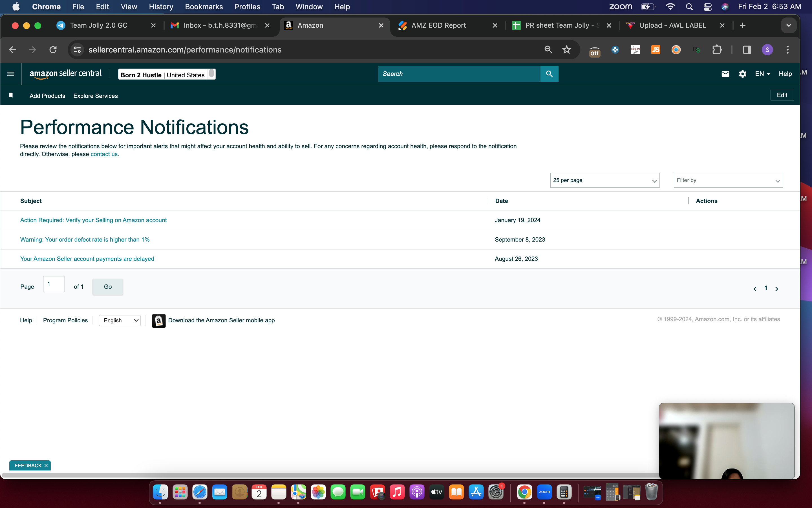Click the Amazon Seller mobile app icon
812x508 pixels.
[x=159, y=321]
